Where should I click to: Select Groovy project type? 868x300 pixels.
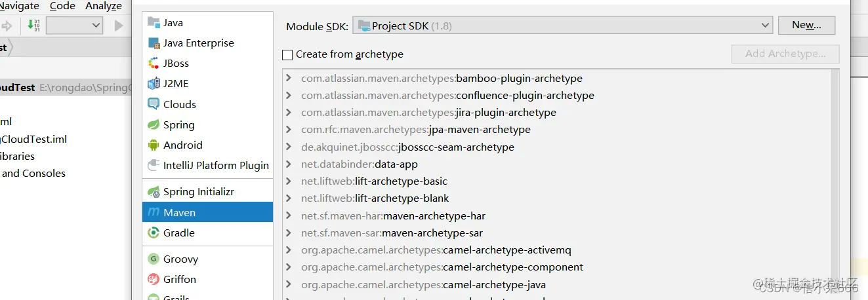tap(207, 259)
